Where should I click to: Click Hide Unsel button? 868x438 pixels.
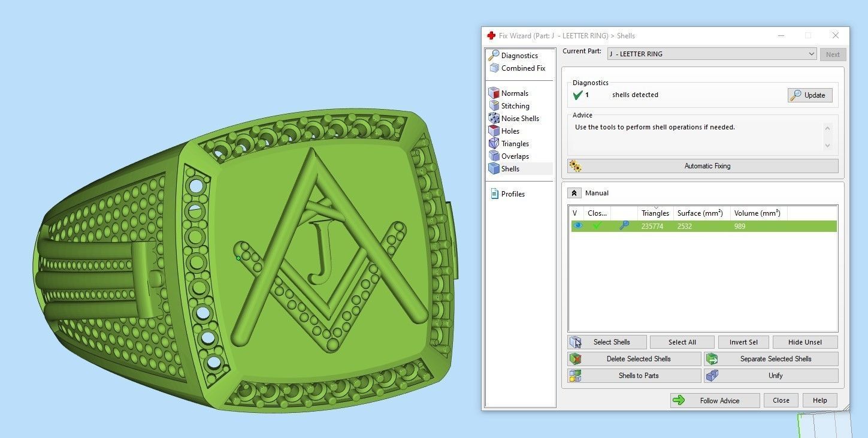[x=805, y=342]
